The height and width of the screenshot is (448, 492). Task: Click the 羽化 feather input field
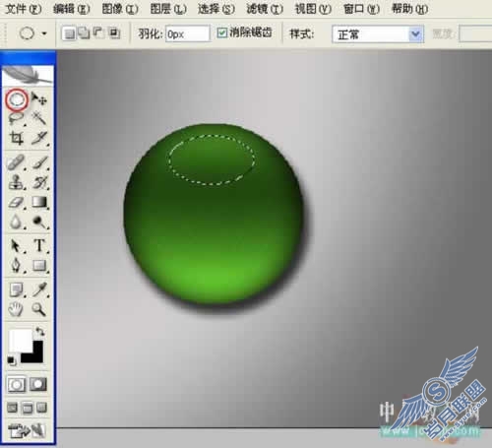pos(187,33)
